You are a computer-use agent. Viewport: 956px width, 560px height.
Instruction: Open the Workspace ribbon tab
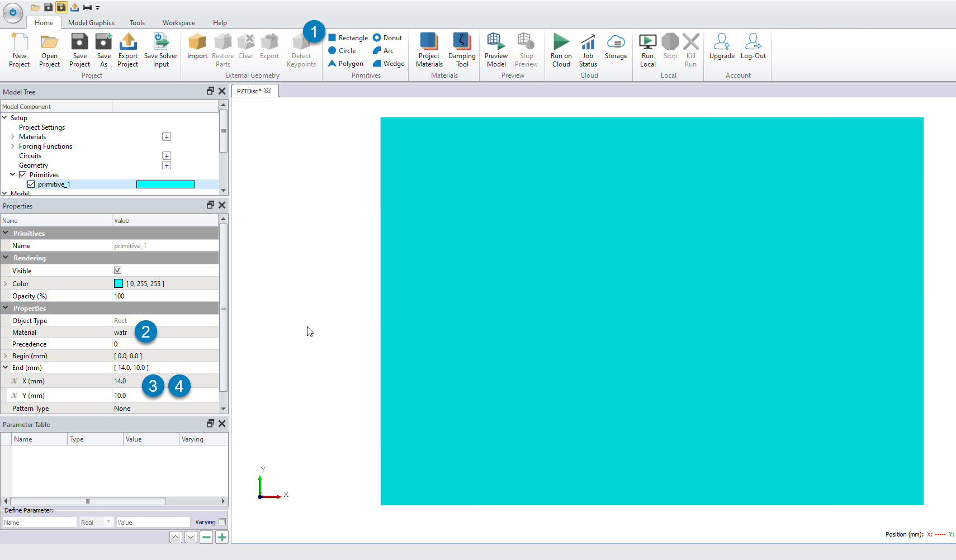click(179, 23)
